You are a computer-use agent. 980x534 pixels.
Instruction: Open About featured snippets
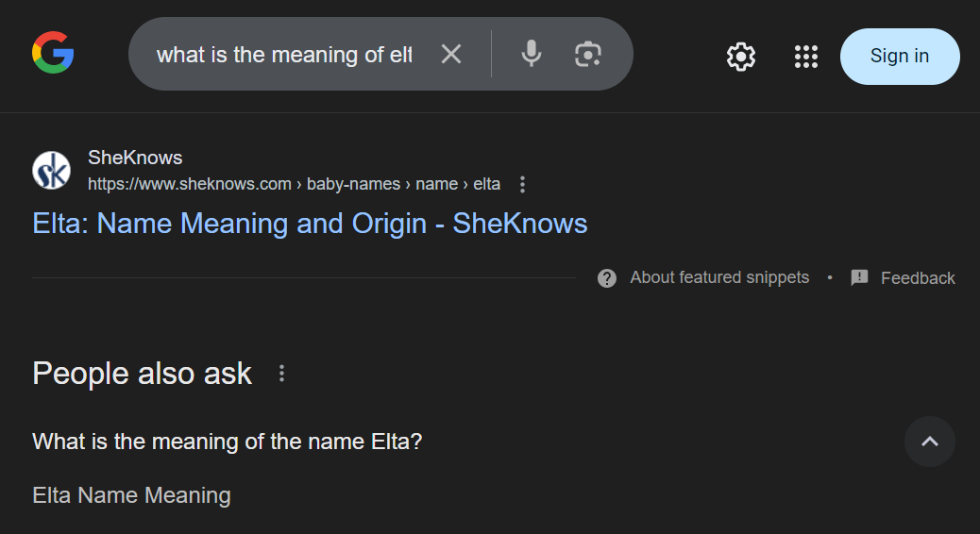point(719,277)
